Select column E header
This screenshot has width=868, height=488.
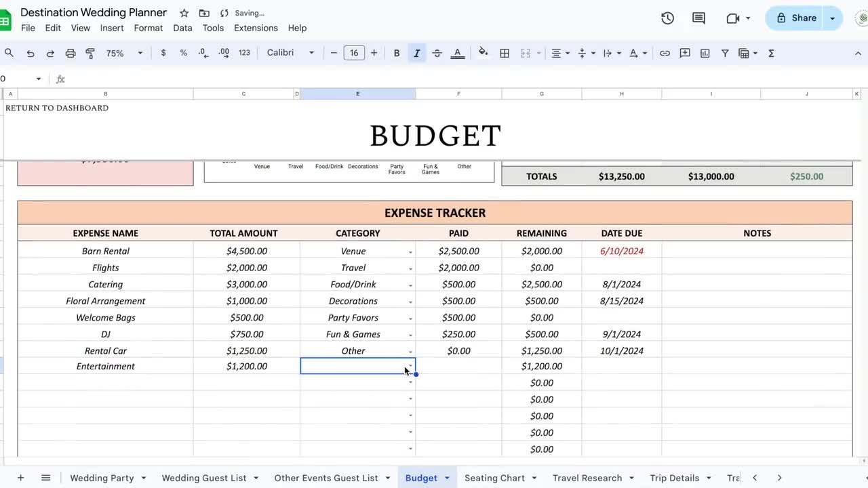click(x=358, y=94)
